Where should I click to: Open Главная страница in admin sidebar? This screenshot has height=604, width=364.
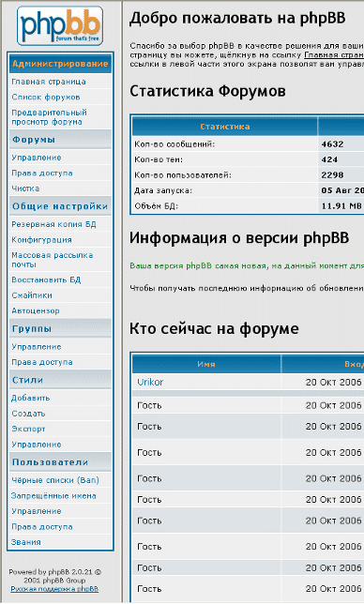click(x=49, y=82)
